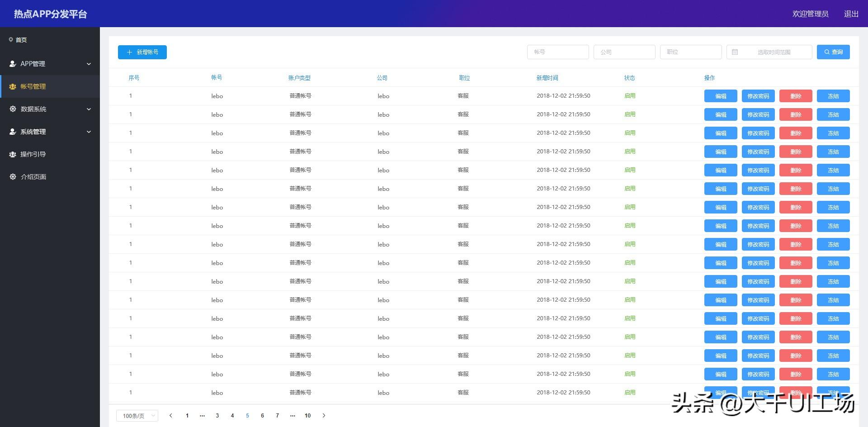Click 修改密码 in the sixth table row
Screen dimensions: 868x427
tap(758, 189)
